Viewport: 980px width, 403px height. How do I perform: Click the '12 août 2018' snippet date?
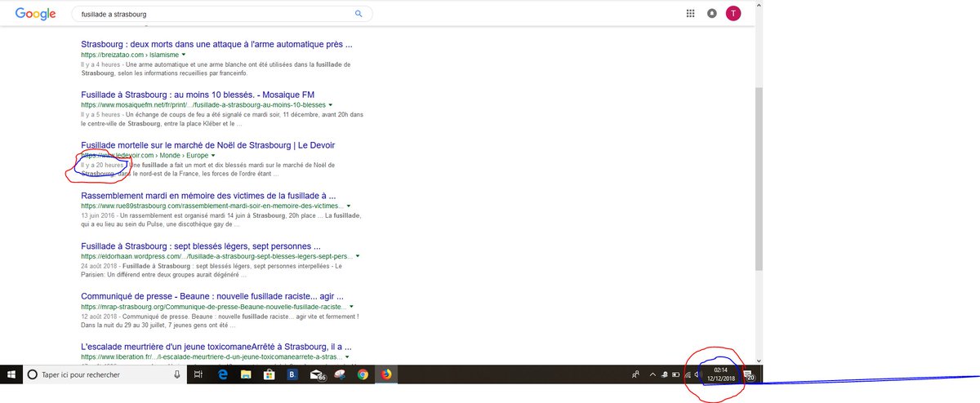[x=98, y=317]
